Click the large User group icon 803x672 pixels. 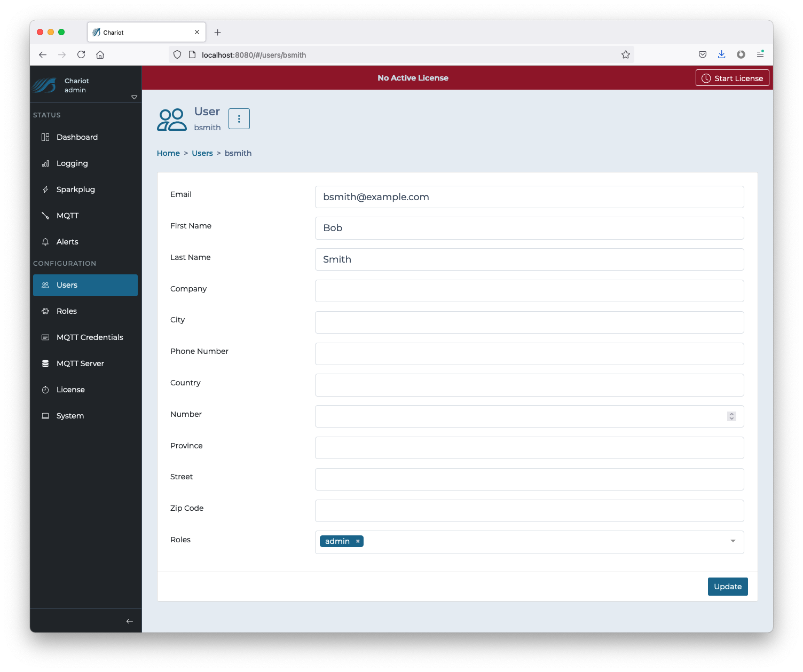[172, 120]
